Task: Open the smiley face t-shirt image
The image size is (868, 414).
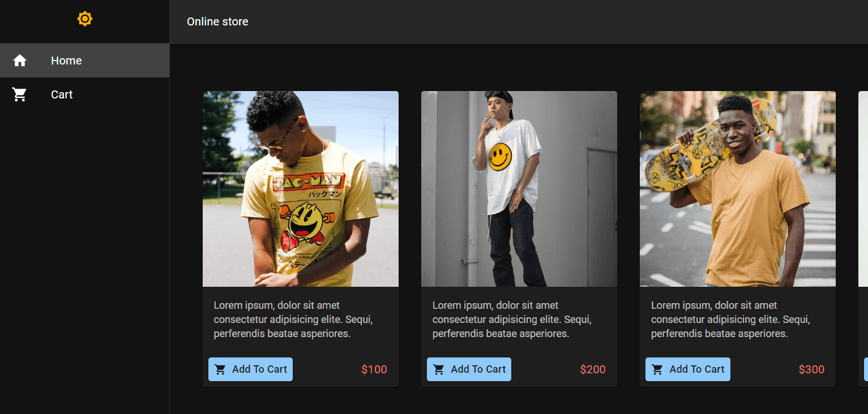Action: pos(519,189)
